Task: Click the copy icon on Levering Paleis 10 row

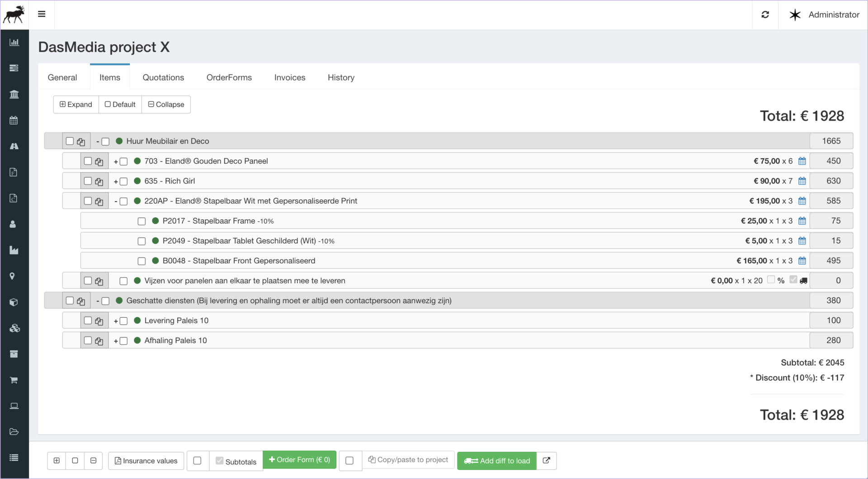Action: point(99,321)
